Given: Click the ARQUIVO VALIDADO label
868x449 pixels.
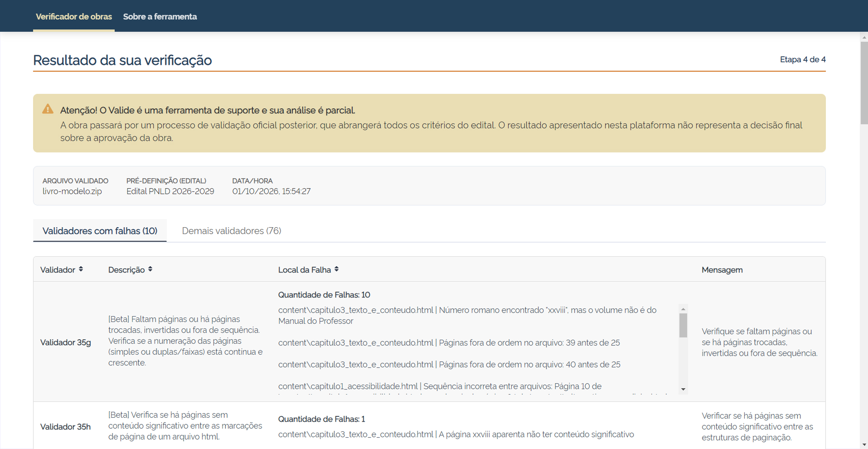Looking at the screenshot, I should (75, 181).
